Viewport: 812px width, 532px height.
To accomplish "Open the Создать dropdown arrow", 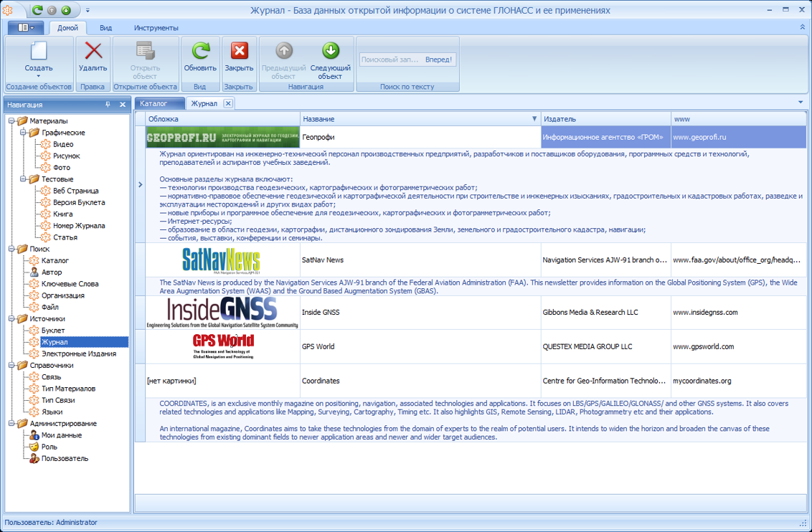I will pyautogui.click(x=38, y=76).
